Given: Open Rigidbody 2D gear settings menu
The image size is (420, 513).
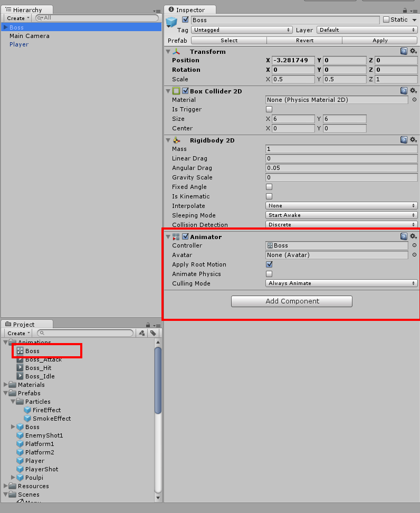Looking at the screenshot, I should click(413, 140).
